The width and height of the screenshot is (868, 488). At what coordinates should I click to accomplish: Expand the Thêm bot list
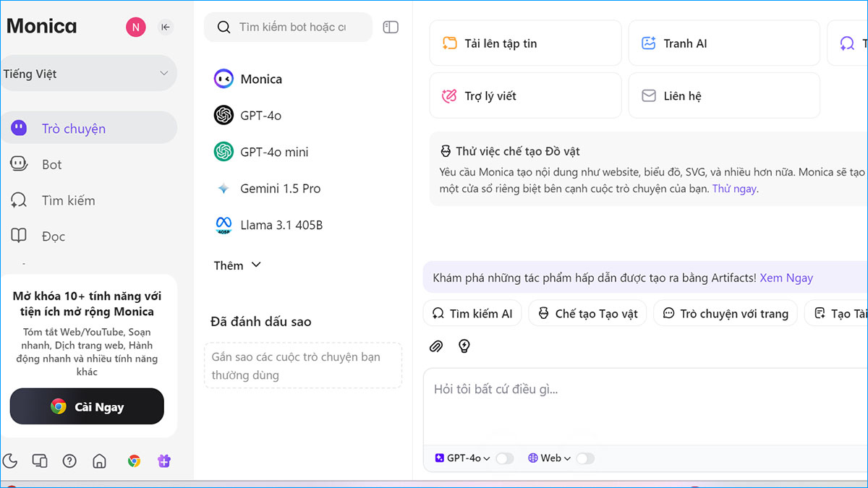237,265
